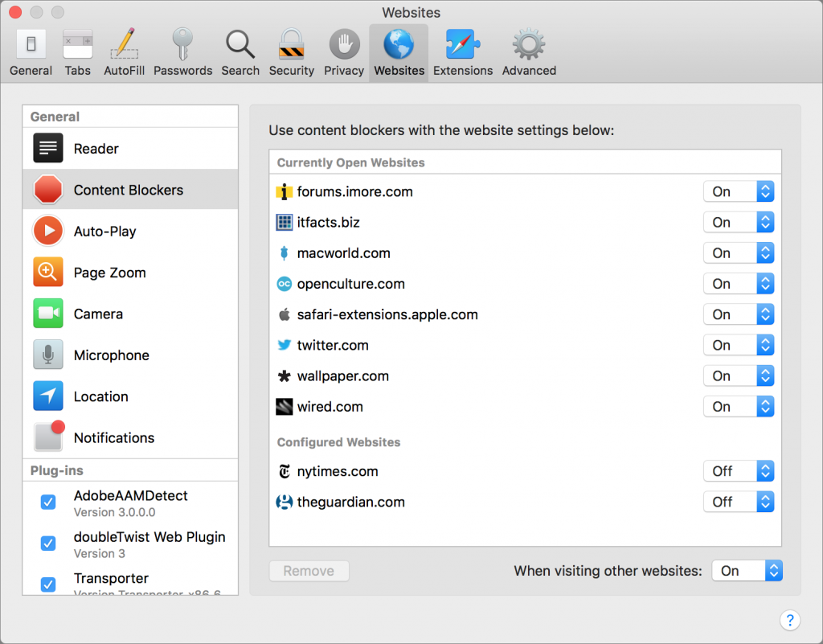Select the AdobeAAMDetect plug-in entry
The width and height of the screenshot is (823, 644).
click(130, 502)
